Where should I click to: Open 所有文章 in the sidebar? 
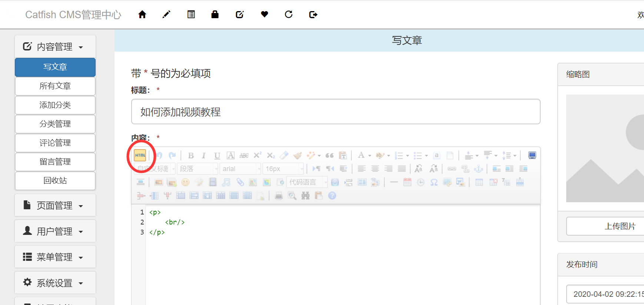(x=55, y=86)
